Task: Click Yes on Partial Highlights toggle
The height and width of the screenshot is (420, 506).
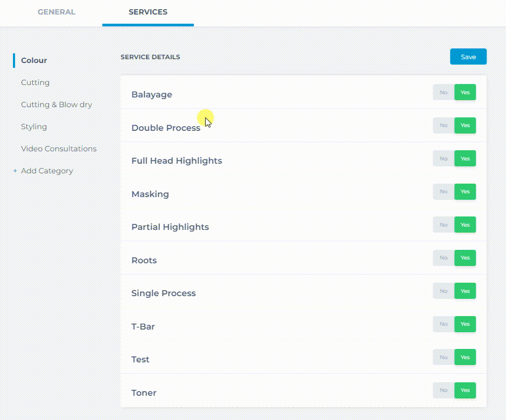Action: [x=465, y=225]
